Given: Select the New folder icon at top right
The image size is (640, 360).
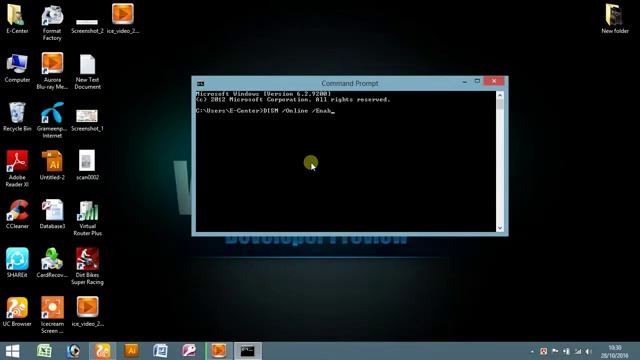Looking at the screenshot, I should [x=615, y=18].
